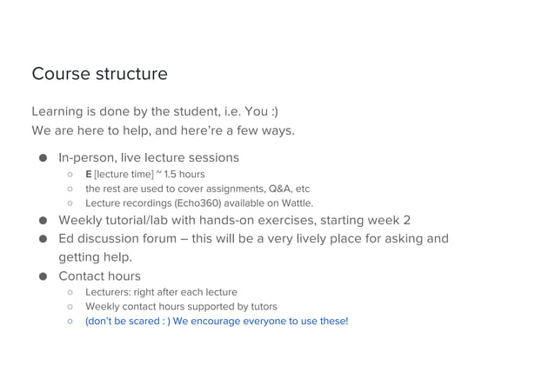
Task: Select "the rest are used to cover assignments" line
Action: pyautogui.click(x=197, y=189)
